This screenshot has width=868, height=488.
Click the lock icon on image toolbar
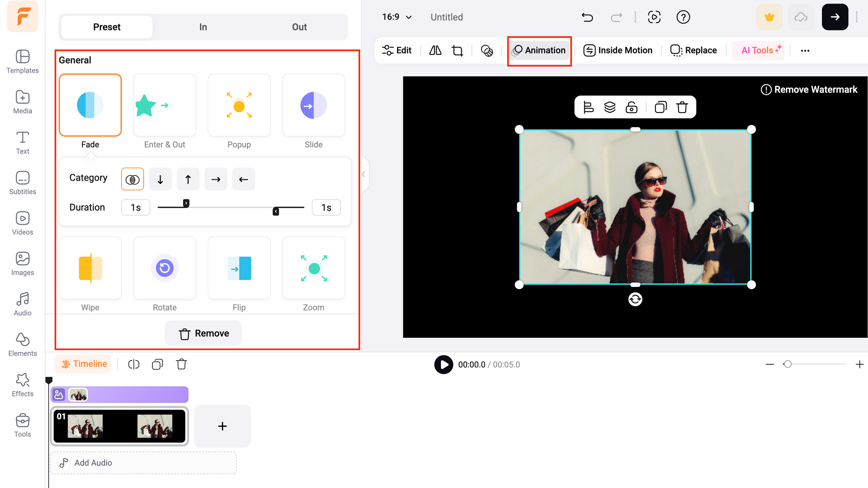pyautogui.click(x=631, y=107)
